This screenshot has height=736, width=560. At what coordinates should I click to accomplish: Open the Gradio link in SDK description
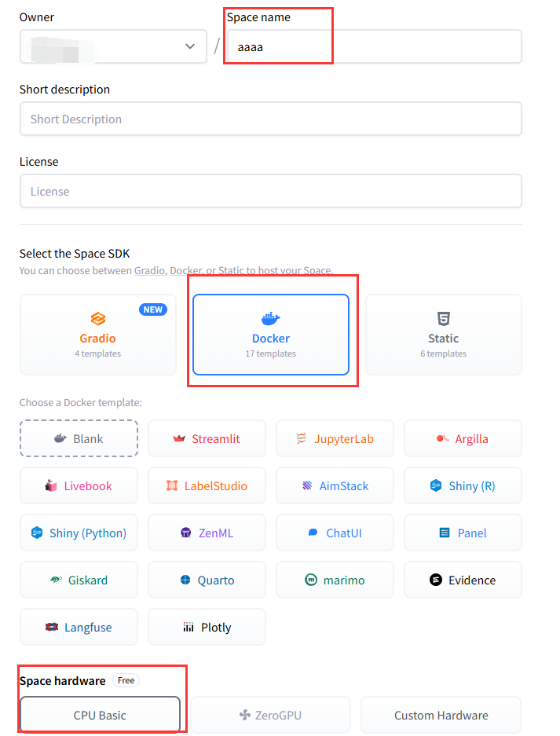coord(149,270)
